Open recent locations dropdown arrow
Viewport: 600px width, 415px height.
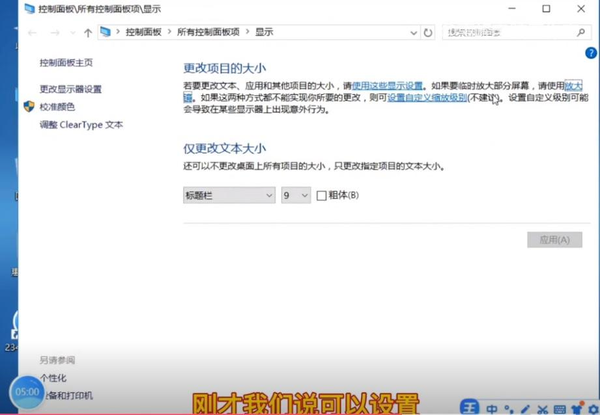(x=73, y=33)
